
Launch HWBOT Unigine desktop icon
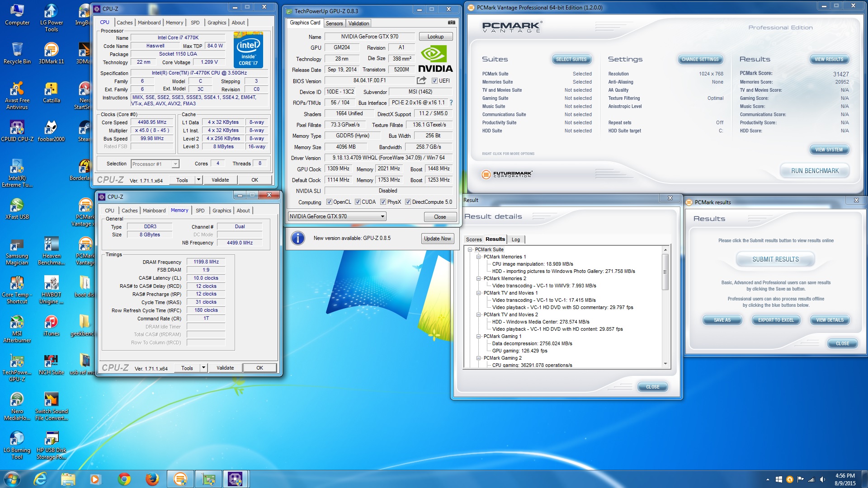(x=51, y=290)
